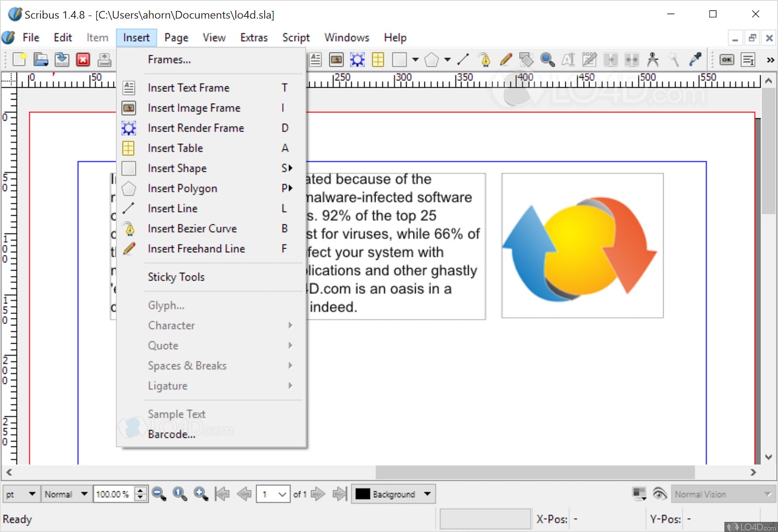Viewport: 778px width, 532px height.
Task: Click the New document icon
Action: point(19,60)
